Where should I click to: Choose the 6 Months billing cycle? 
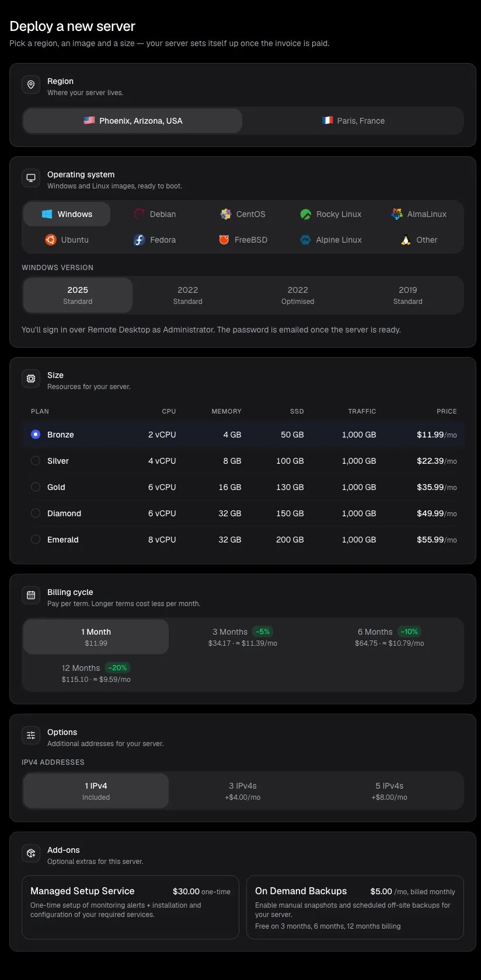pyautogui.click(x=389, y=637)
